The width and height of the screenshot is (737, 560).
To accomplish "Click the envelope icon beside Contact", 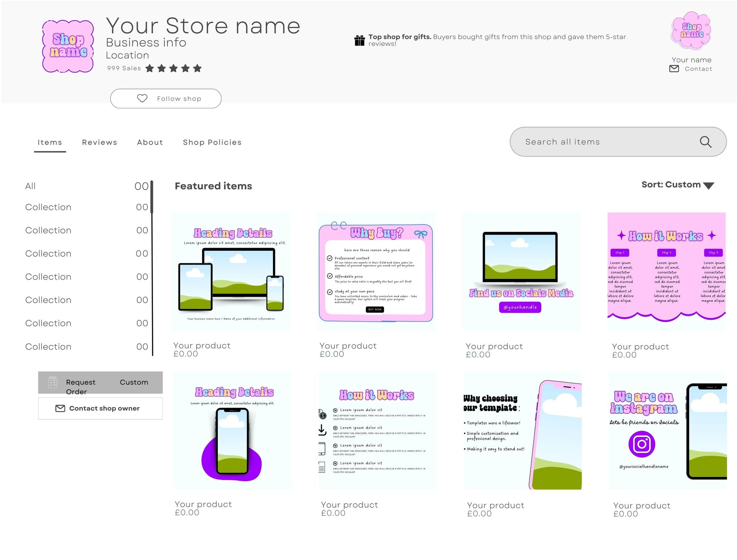I will 674,69.
